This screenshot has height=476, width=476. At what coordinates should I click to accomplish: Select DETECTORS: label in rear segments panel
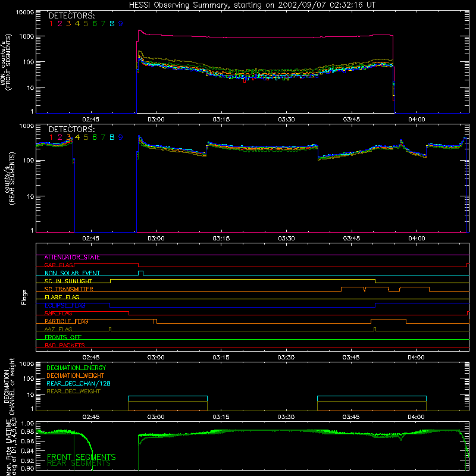pos(71,129)
